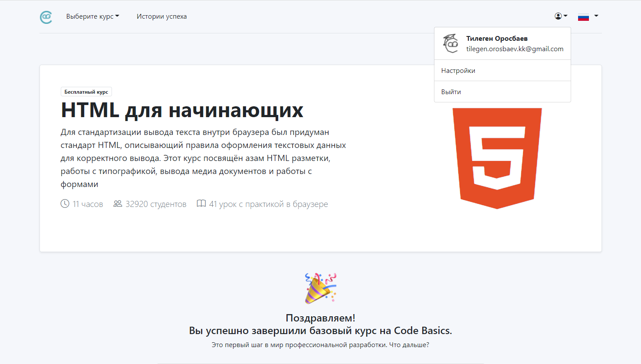Click the 'Бесплатный курс' badge
This screenshot has height=364, width=641.
86,92
